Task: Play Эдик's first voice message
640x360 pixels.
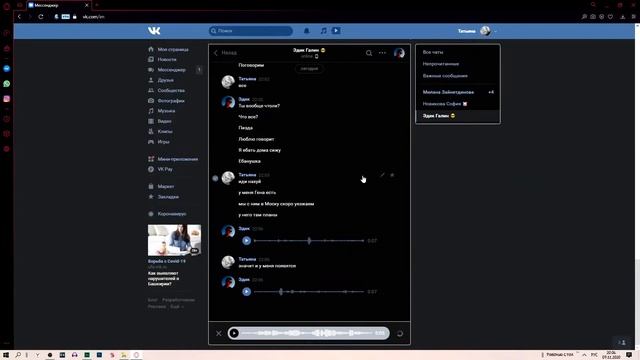Action: (247, 241)
